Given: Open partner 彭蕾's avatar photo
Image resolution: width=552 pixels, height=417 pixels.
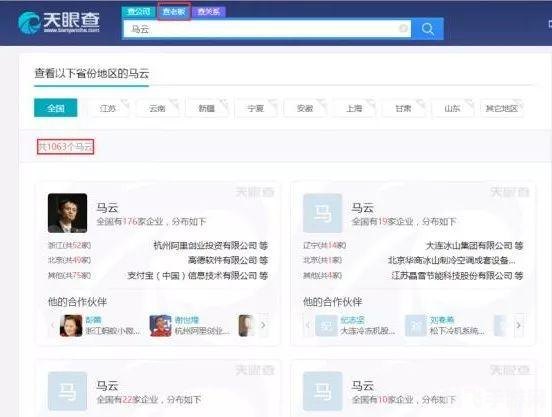Looking at the screenshot, I should (x=71, y=326).
